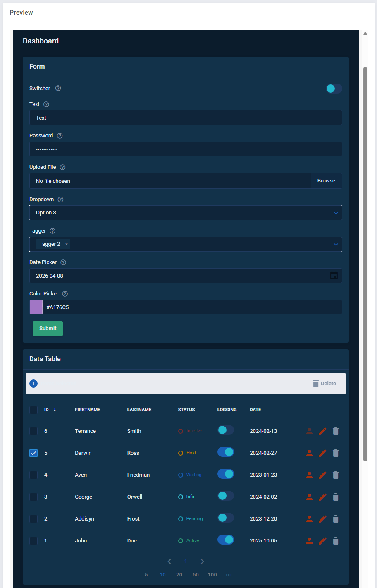Expand the Tagger dropdown arrow

click(336, 245)
